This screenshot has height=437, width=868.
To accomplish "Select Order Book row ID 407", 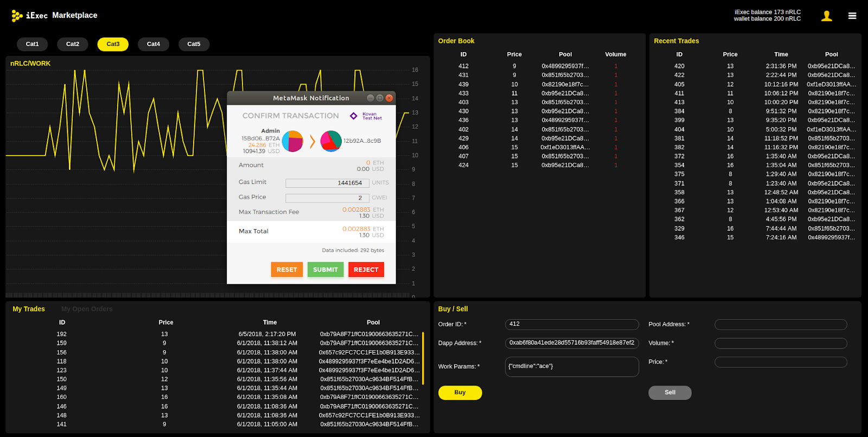I will (540, 156).
